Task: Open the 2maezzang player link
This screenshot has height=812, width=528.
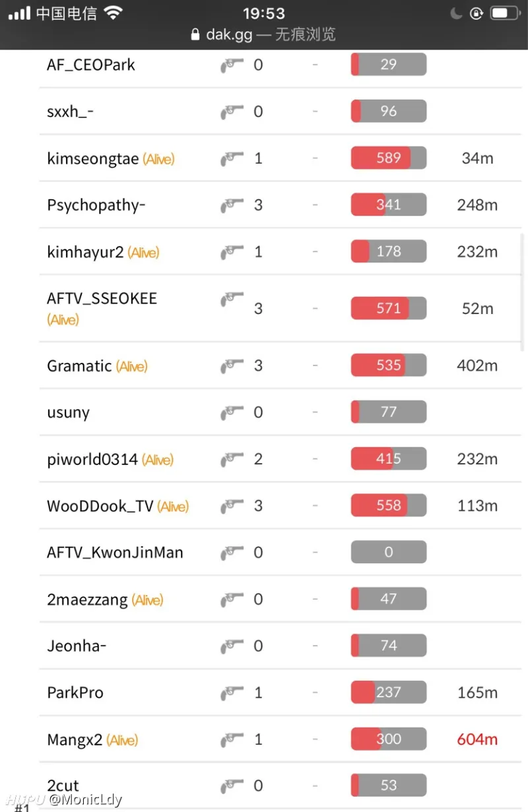Action: (x=87, y=600)
